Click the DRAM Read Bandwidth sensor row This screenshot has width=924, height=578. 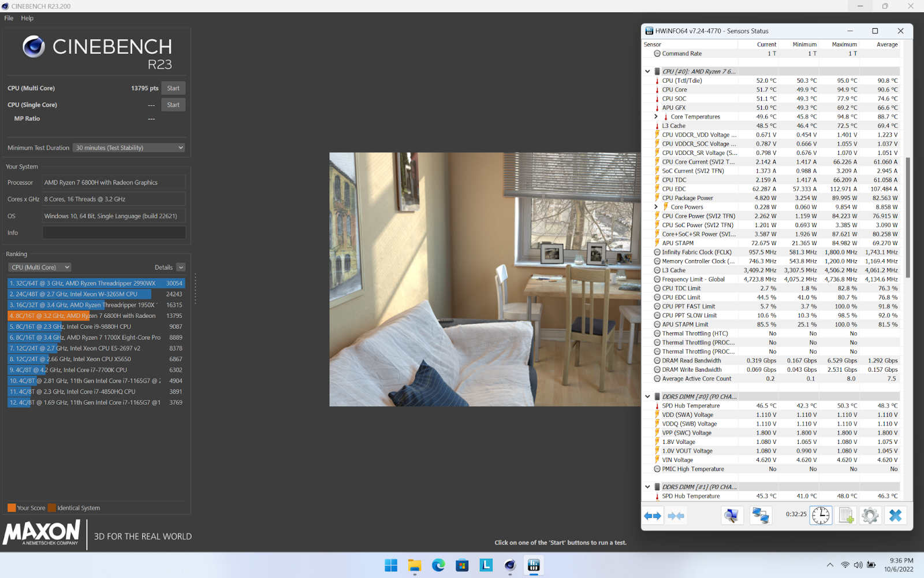coord(776,361)
